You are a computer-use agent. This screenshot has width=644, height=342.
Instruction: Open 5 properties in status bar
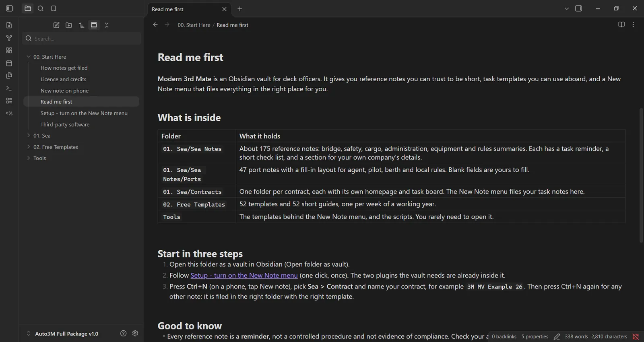(x=535, y=336)
